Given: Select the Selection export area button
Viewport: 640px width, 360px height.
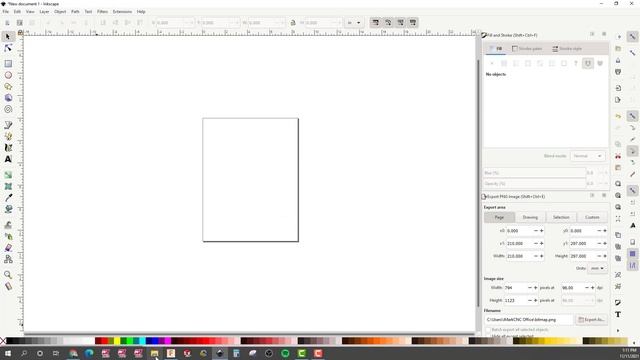Looking at the screenshot, I should pyautogui.click(x=561, y=217).
